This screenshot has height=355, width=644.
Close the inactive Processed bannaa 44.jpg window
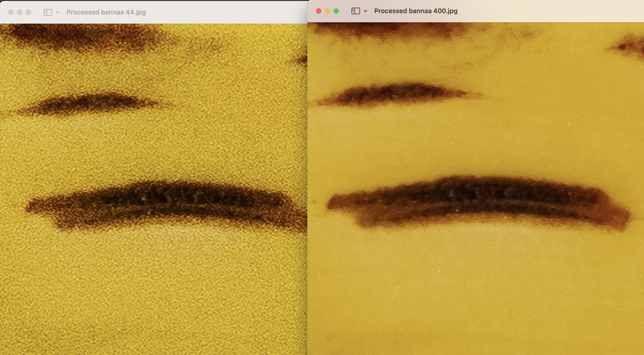11,12
